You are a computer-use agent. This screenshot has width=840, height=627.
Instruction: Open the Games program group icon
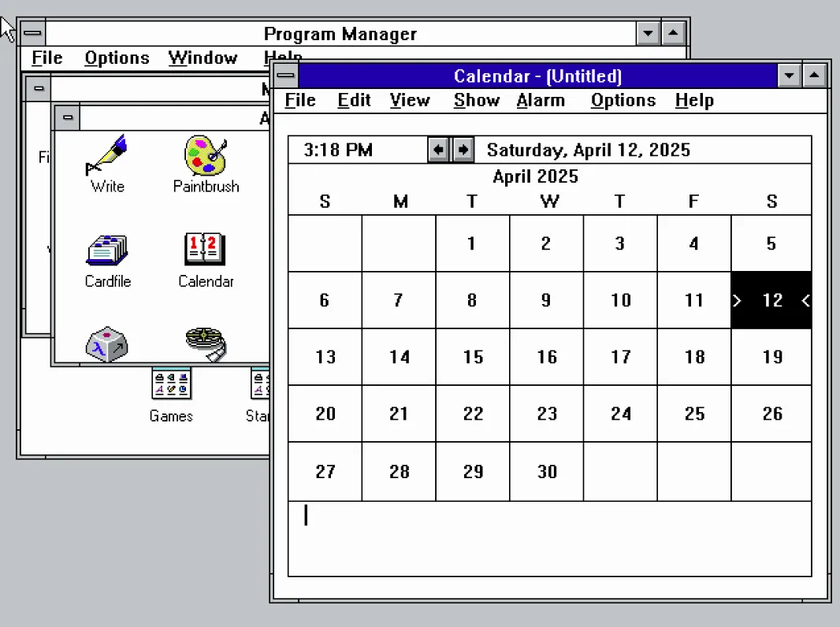coord(171,384)
